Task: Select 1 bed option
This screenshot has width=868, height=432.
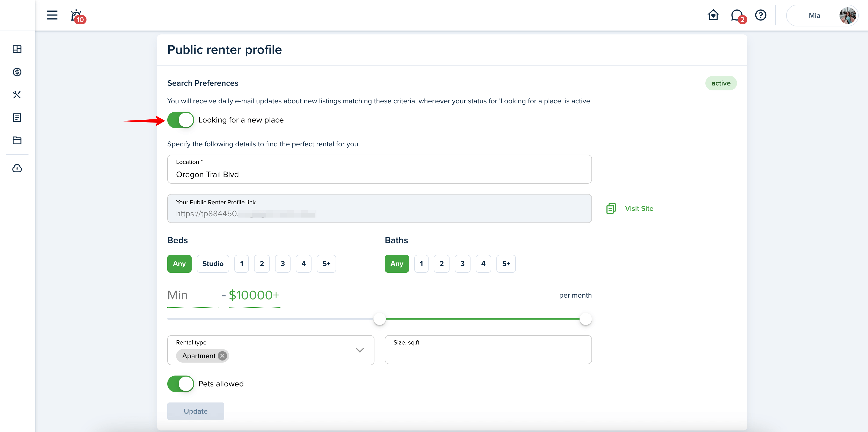Action: tap(242, 264)
